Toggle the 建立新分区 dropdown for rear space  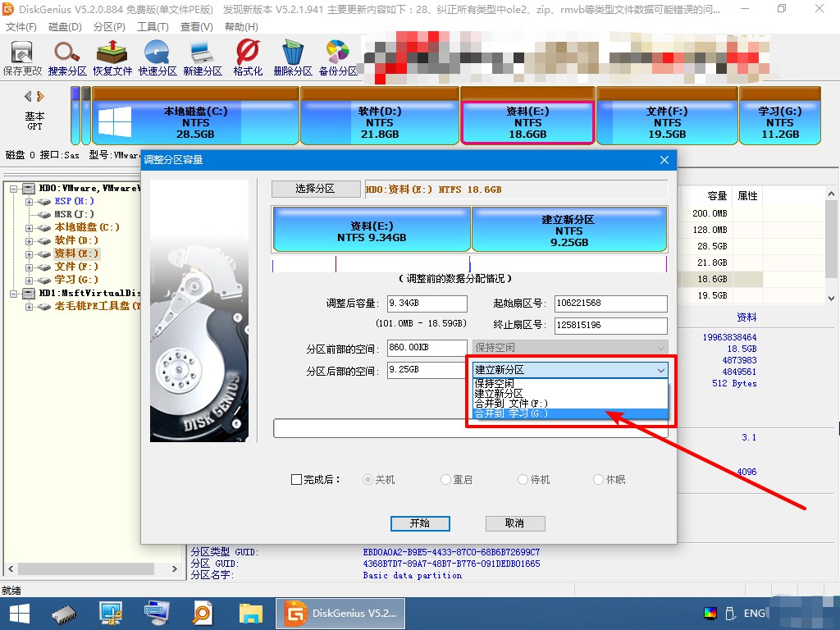pyautogui.click(x=570, y=370)
